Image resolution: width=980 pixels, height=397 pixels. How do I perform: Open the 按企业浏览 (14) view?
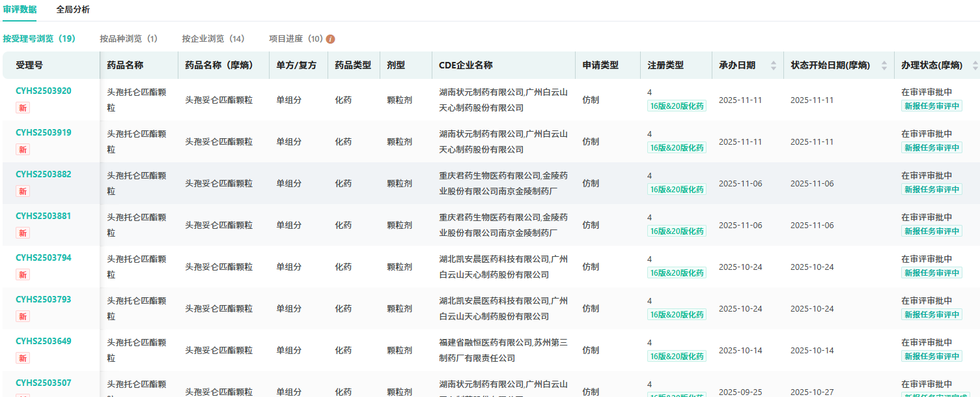(x=213, y=39)
